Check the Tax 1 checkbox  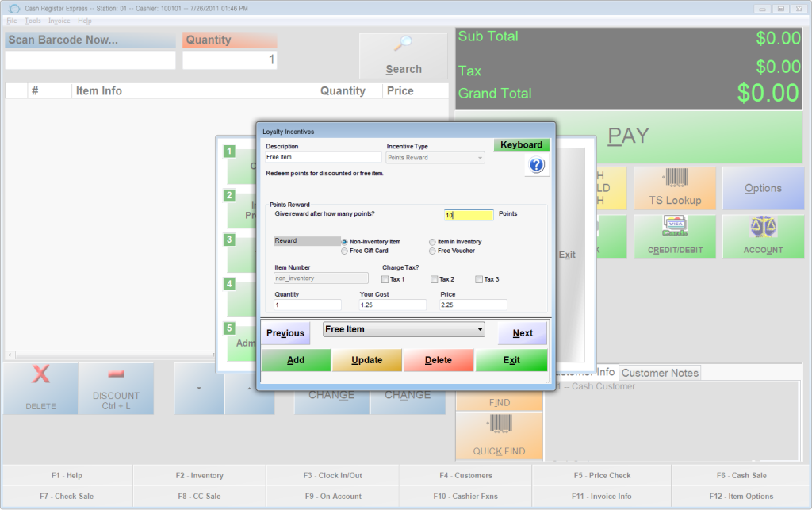(x=385, y=279)
